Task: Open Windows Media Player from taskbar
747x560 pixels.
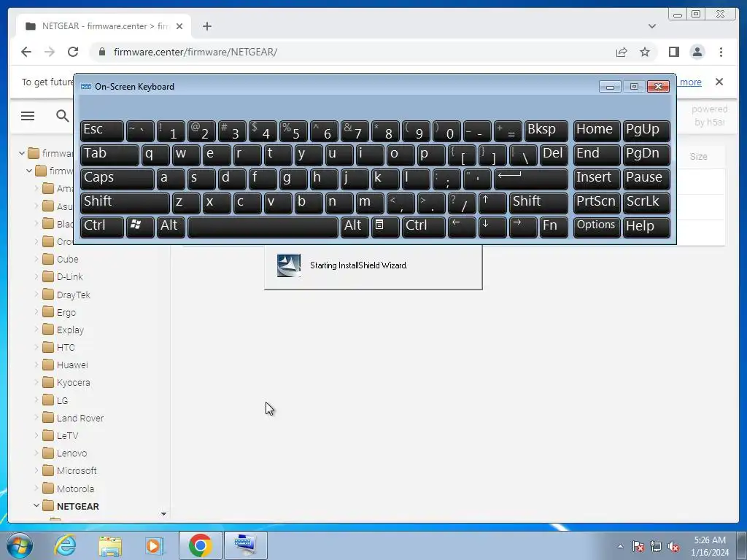Action: click(x=154, y=545)
